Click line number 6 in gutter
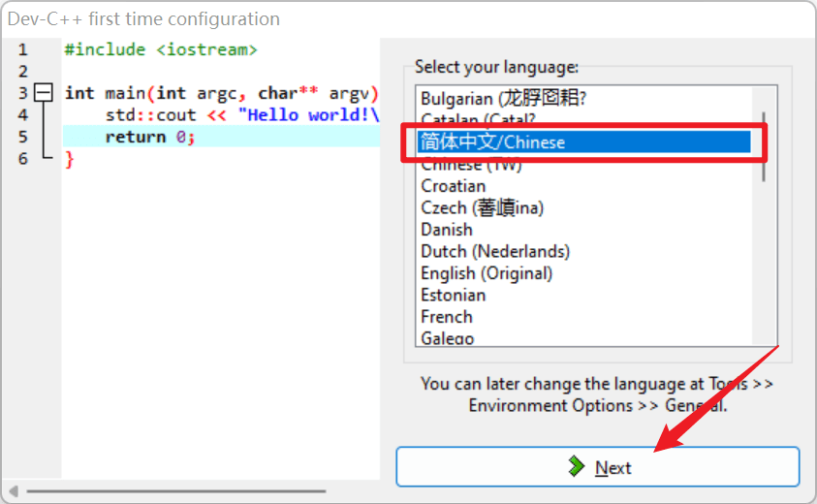The width and height of the screenshot is (817, 504). pyautogui.click(x=23, y=158)
